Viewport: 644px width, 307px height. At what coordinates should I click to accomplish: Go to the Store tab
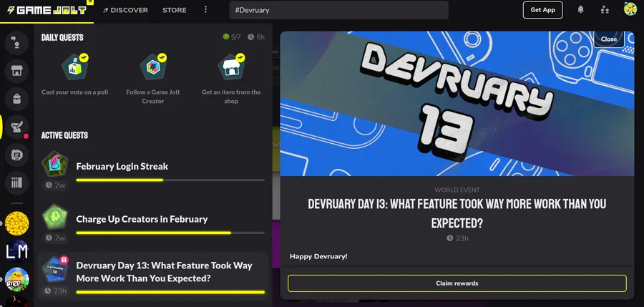tap(174, 10)
